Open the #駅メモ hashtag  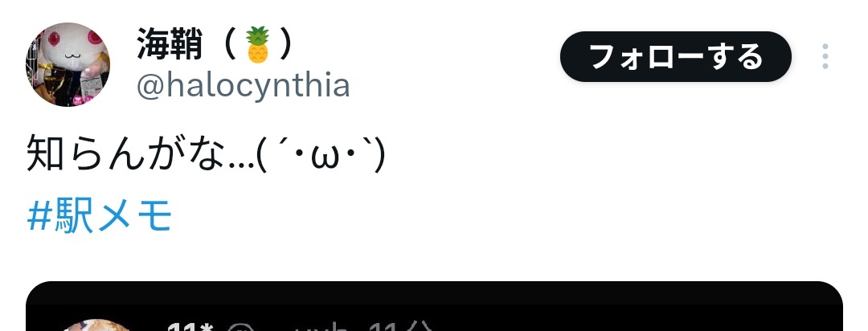coord(100,216)
